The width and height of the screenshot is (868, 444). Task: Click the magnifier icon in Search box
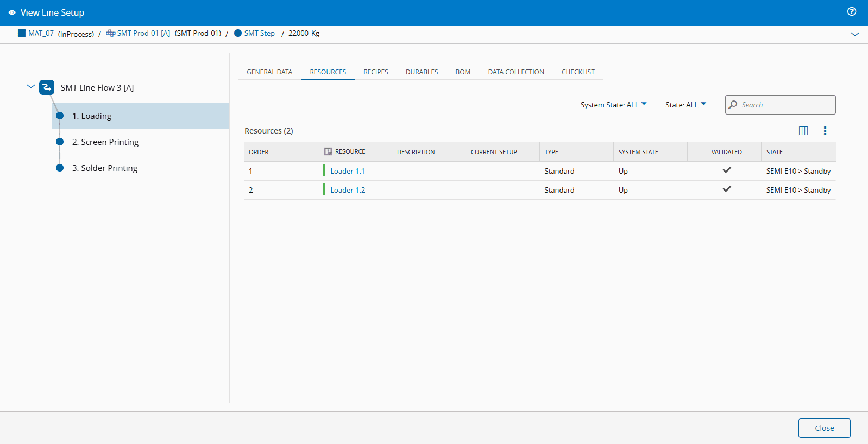(733, 105)
